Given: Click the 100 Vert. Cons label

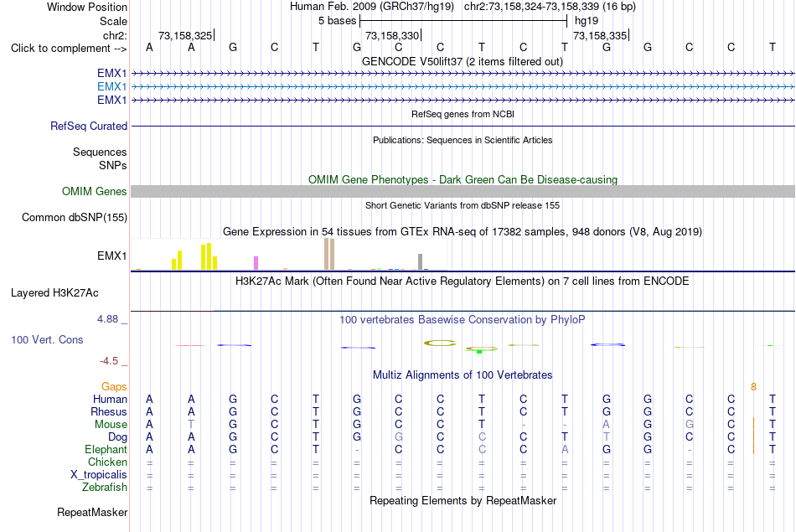Looking at the screenshot, I should (x=47, y=339).
